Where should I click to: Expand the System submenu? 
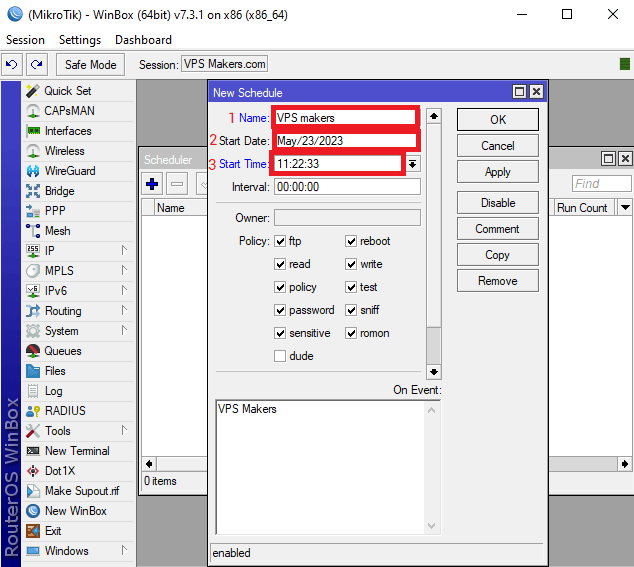pos(125,331)
